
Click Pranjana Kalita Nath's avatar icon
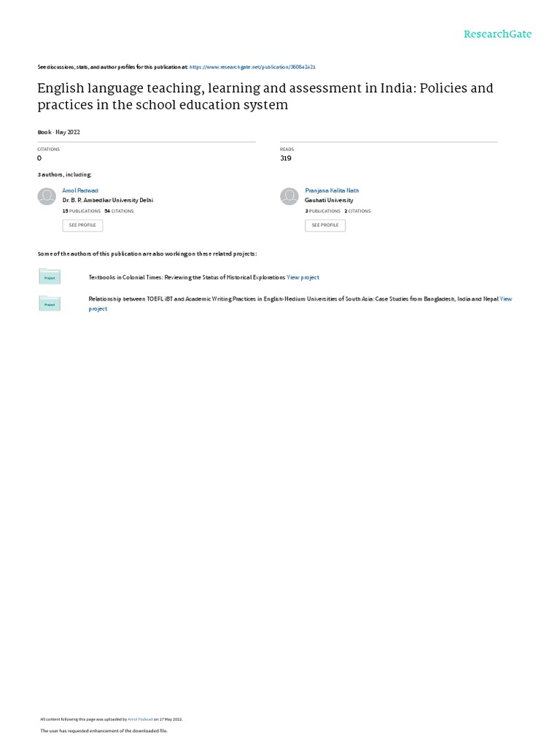point(289,196)
